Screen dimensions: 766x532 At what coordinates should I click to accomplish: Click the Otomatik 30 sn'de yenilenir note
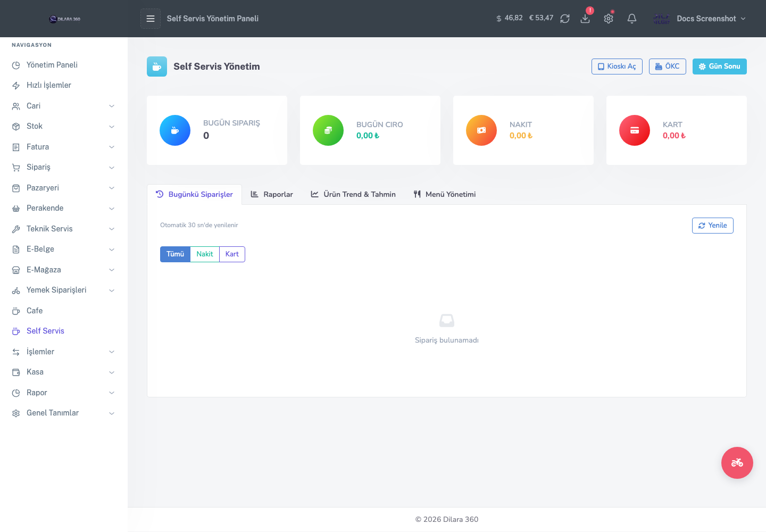199,225
